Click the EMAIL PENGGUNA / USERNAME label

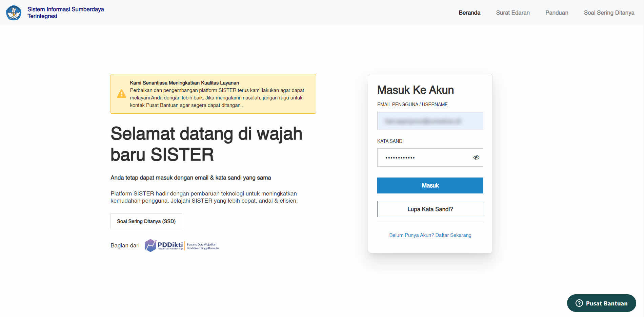point(412,105)
